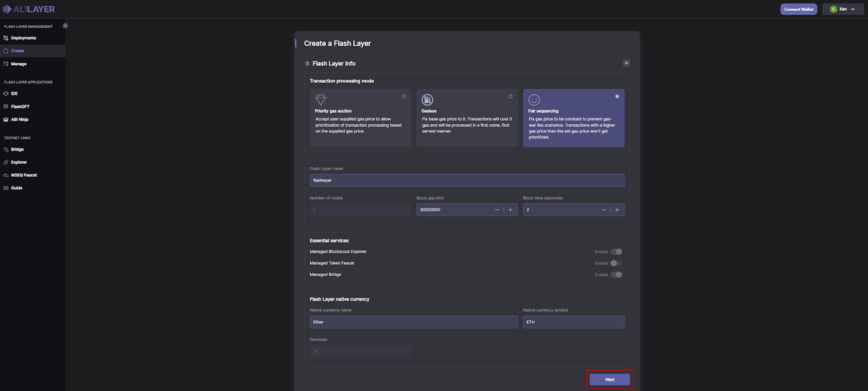The height and width of the screenshot is (391, 868).
Task: Increase the Block gas limit with plus
Action: point(511,210)
